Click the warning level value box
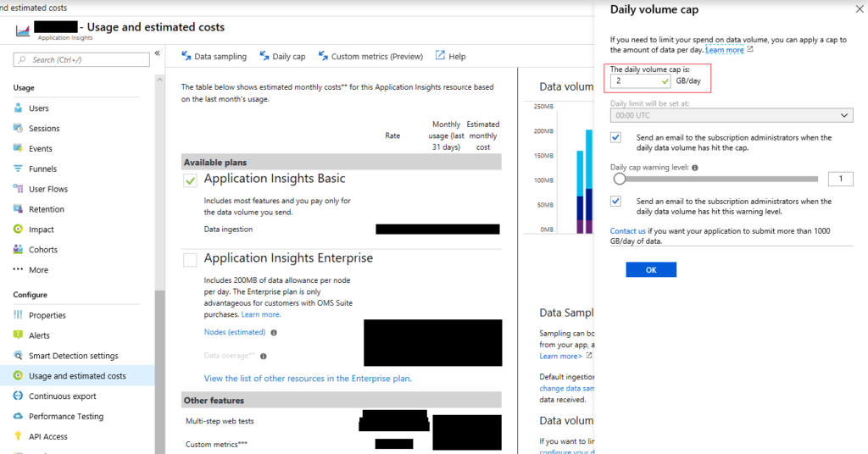The width and height of the screenshot is (868, 454). [840, 179]
